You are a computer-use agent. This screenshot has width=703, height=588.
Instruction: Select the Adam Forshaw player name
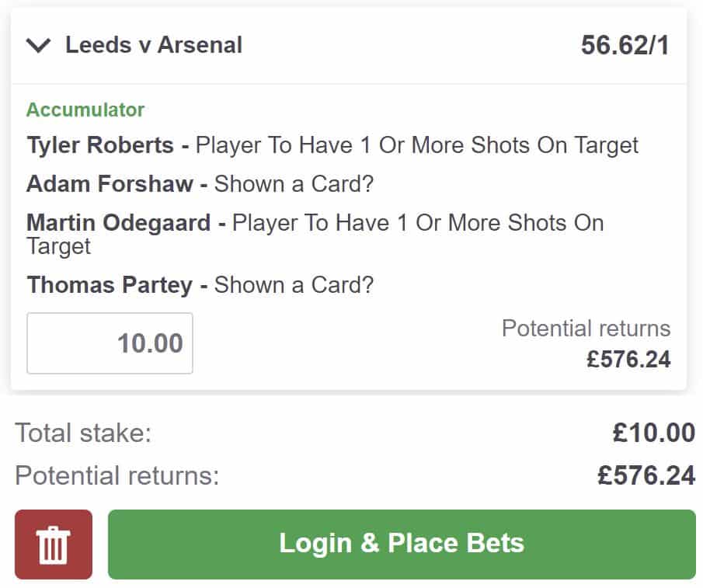pyautogui.click(x=110, y=184)
